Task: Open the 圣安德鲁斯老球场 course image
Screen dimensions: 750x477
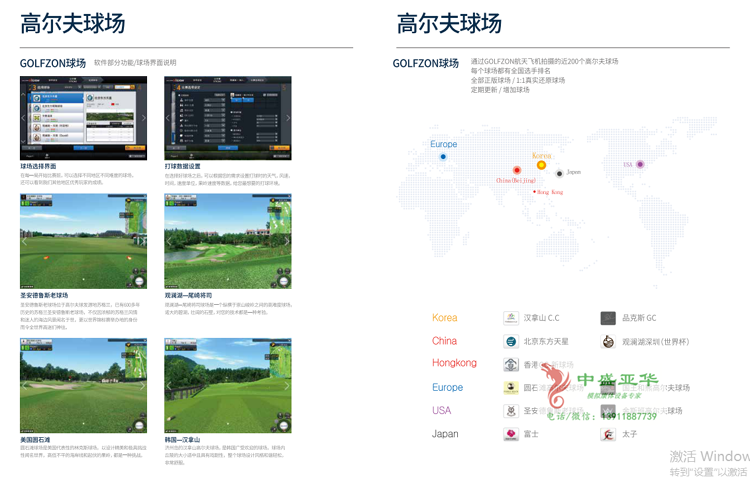Action: [x=83, y=241]
